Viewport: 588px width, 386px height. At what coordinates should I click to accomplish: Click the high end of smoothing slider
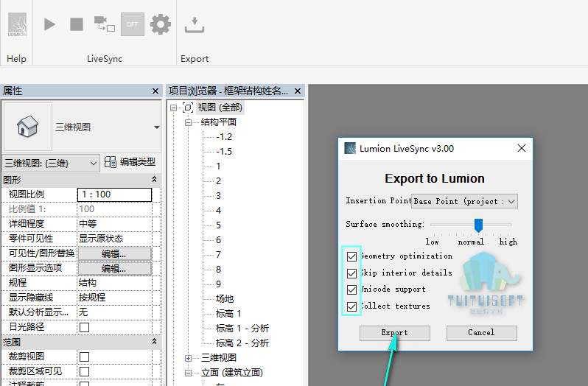click(x=508, y=242)
